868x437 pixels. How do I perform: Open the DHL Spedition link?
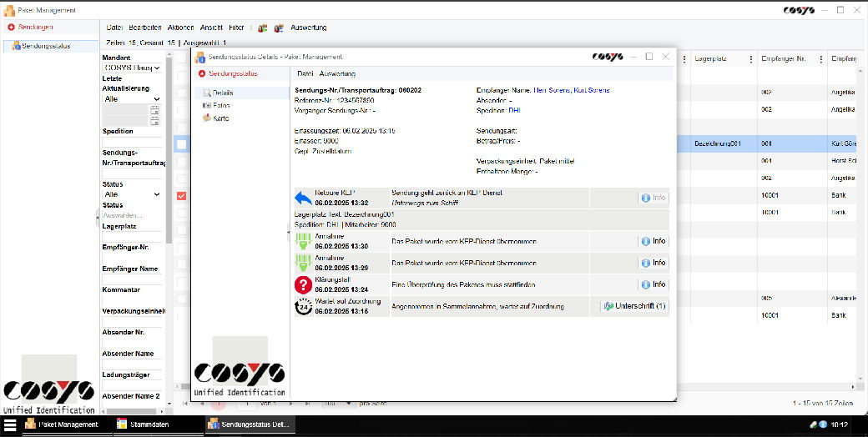coord(514,111)
